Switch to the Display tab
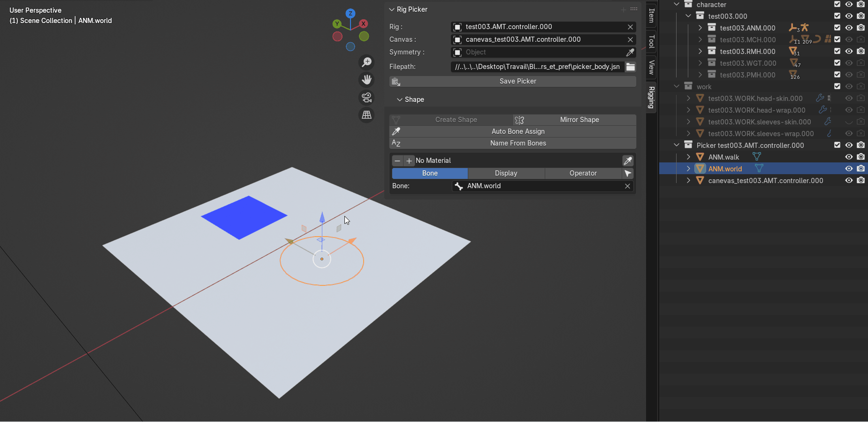Screen dimensions: 868x422 click(x=506, y=174)
